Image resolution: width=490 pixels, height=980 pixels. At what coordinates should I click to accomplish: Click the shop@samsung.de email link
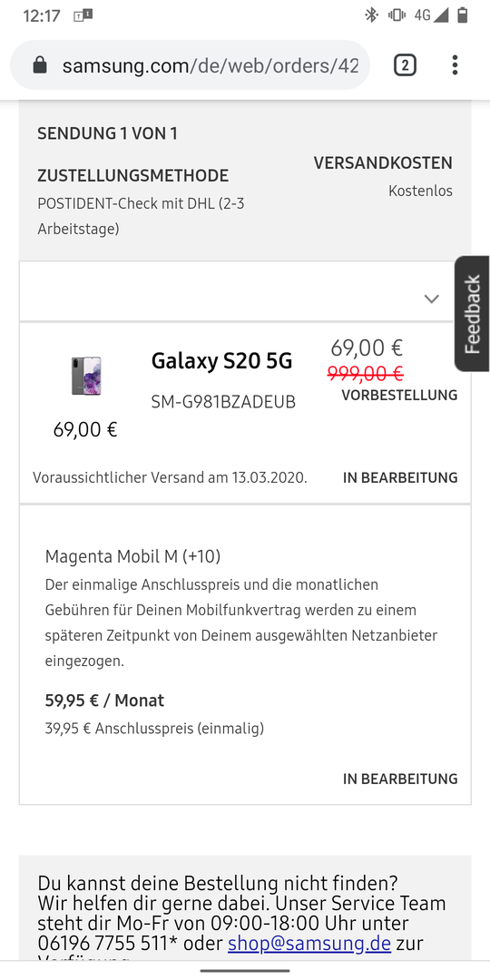309,943
